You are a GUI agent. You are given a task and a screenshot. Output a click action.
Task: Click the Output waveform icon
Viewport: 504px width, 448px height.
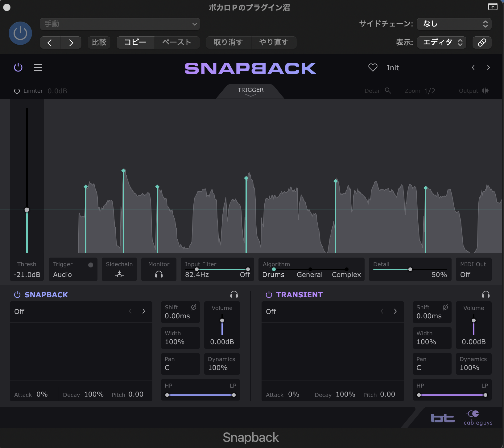485,91
